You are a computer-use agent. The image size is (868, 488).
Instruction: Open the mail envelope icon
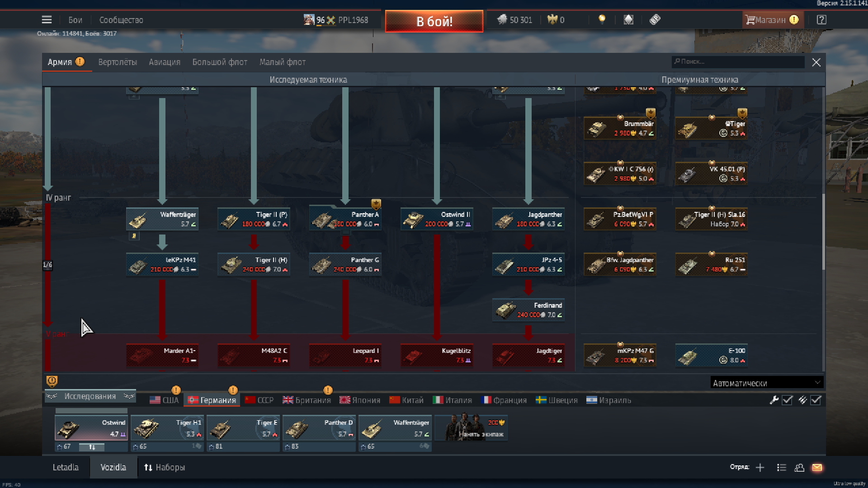pos(817,468)
